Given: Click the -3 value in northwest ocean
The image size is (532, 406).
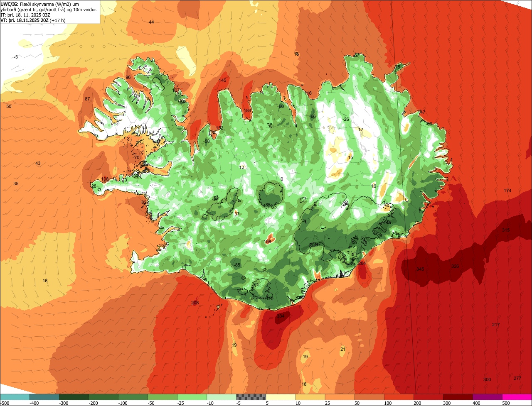Looking at the screenshot, I should (x=15, y=57).
